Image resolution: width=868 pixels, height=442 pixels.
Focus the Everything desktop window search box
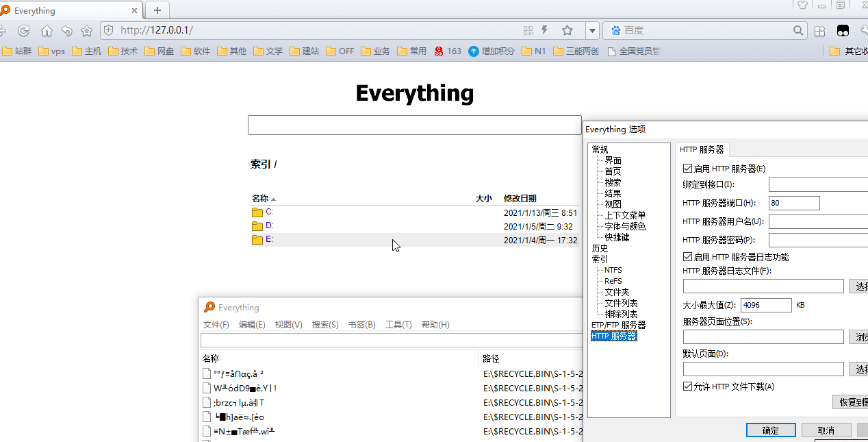392,341
